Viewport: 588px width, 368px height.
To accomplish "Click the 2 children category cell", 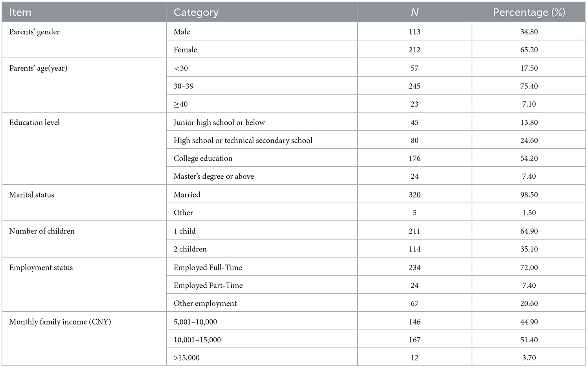I will (190, 249).
